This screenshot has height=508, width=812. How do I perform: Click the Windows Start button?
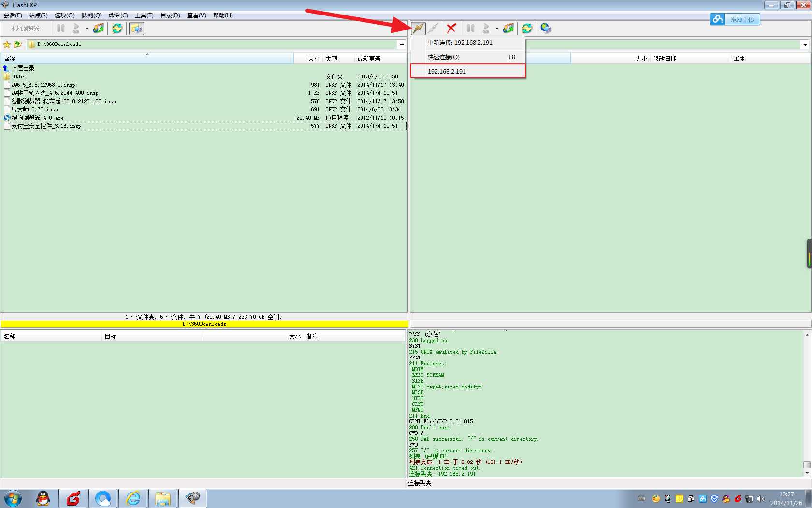tap(13, 498)
